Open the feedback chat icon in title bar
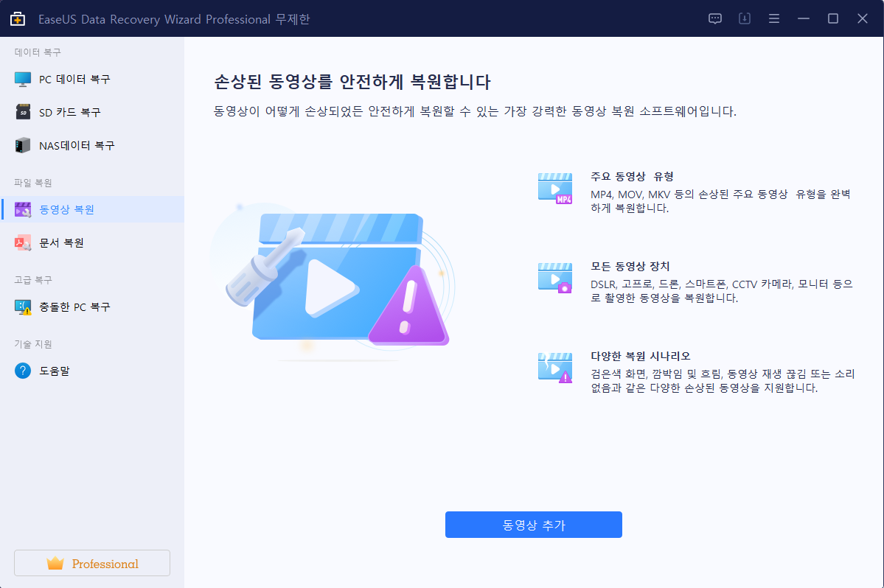 click(715, 18)
